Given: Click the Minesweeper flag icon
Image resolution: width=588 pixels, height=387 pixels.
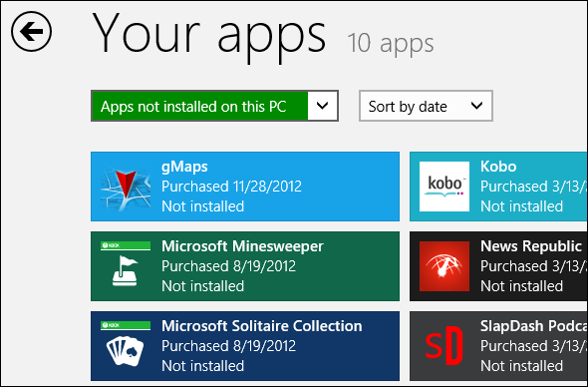Looking at the screenshot, I should pos(126,270).
